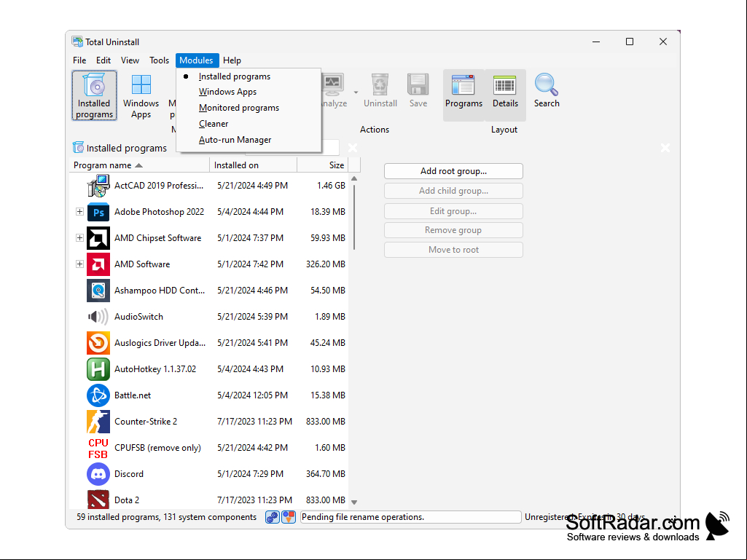The height and width of the screenshot is (560, 747).
Task: Sort by the Program name column
Action: [x=139, y=165]
